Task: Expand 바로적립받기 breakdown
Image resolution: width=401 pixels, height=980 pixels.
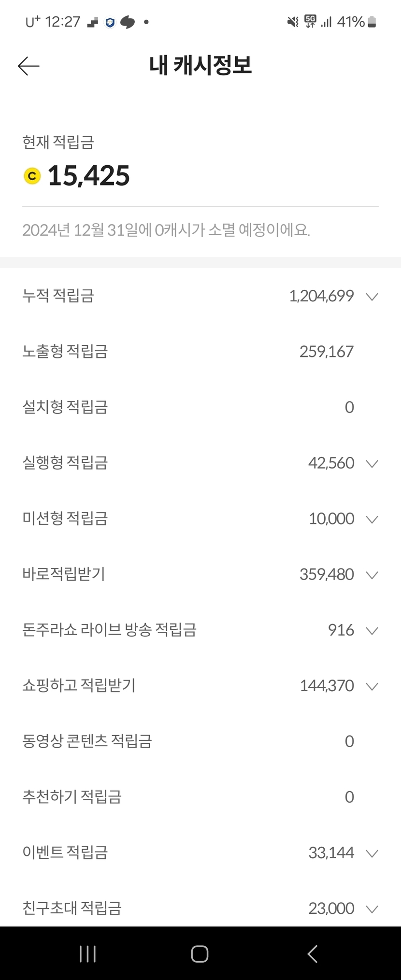Action: point(372,575)
